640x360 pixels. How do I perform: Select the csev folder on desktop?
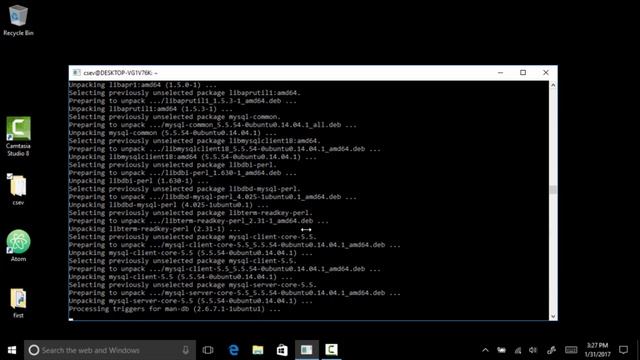pos(18,190)
